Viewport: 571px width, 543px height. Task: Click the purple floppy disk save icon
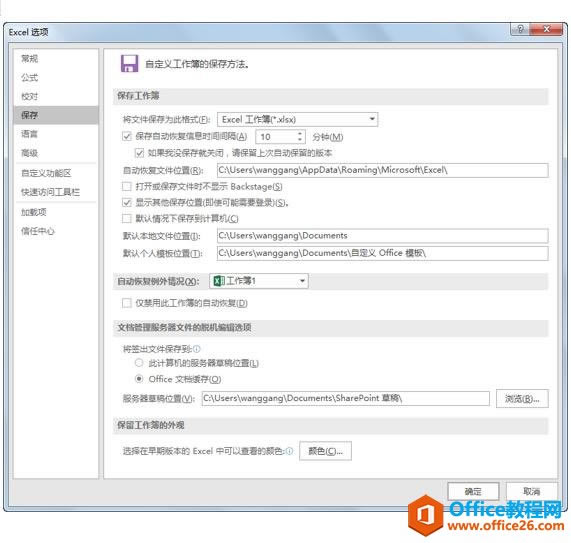(x=129, y=64)
